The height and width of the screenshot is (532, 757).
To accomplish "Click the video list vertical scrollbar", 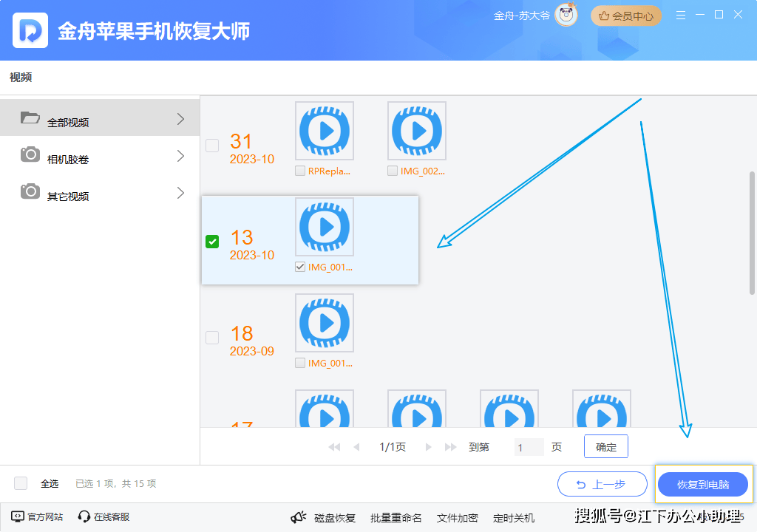I will point(752,233).
